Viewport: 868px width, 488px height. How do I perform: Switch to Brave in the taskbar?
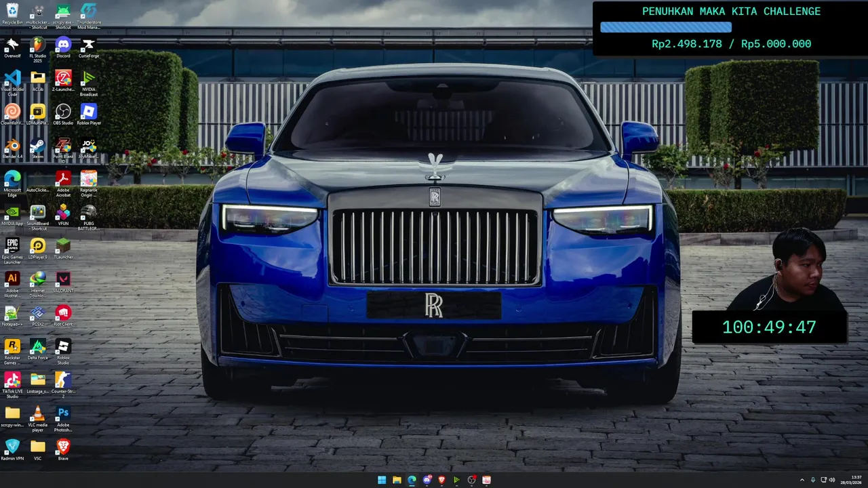[x=441, y=480]
